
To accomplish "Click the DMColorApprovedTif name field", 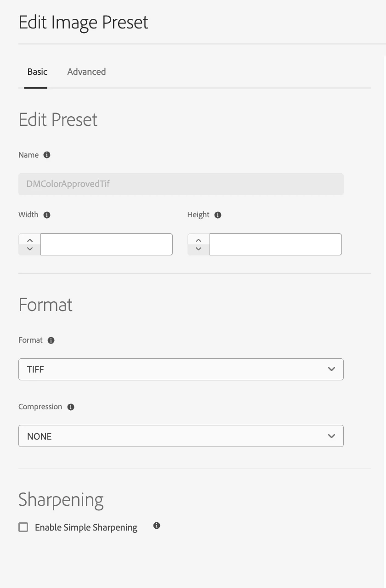I will coord(181,184).
